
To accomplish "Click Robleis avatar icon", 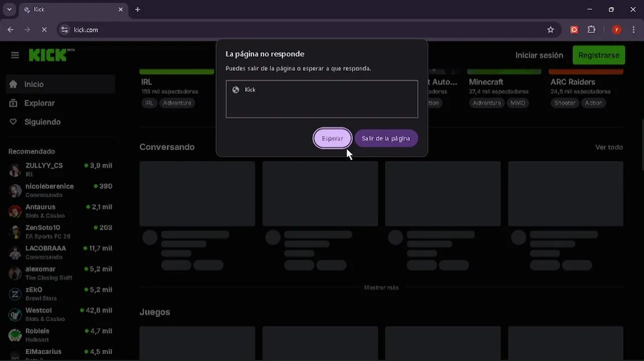I will pos(15,335).
